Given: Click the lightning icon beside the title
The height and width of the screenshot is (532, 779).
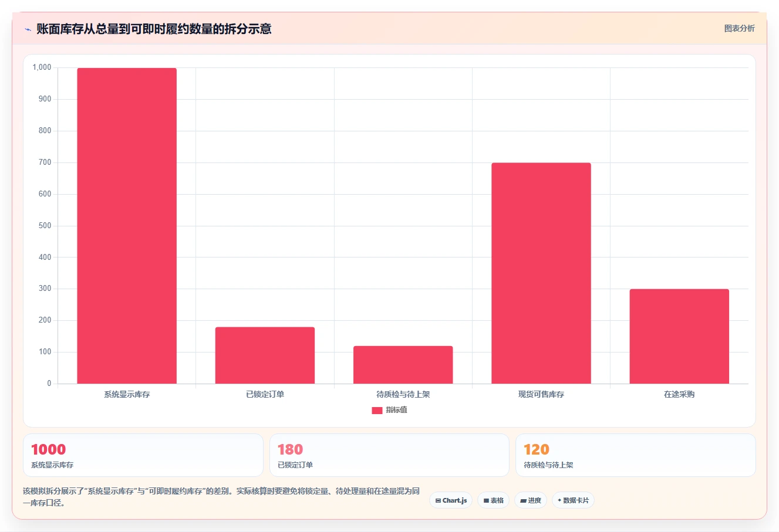Looking at the screenshot, I should point(28,29).
